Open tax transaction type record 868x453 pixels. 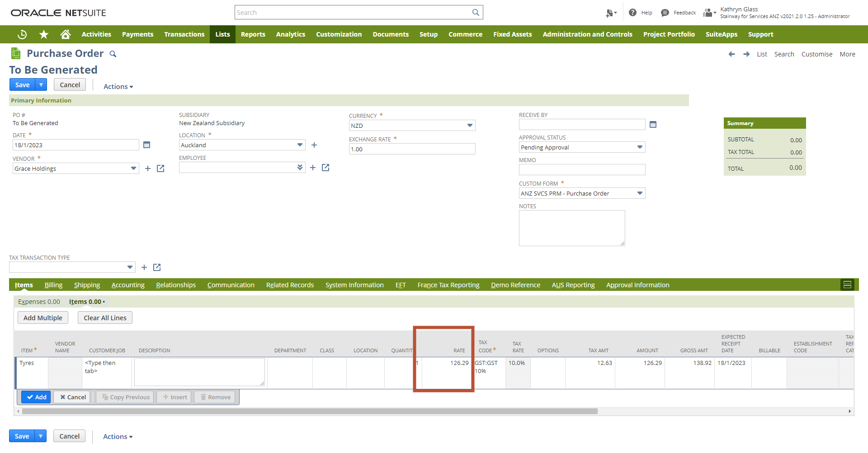point(157,267)
